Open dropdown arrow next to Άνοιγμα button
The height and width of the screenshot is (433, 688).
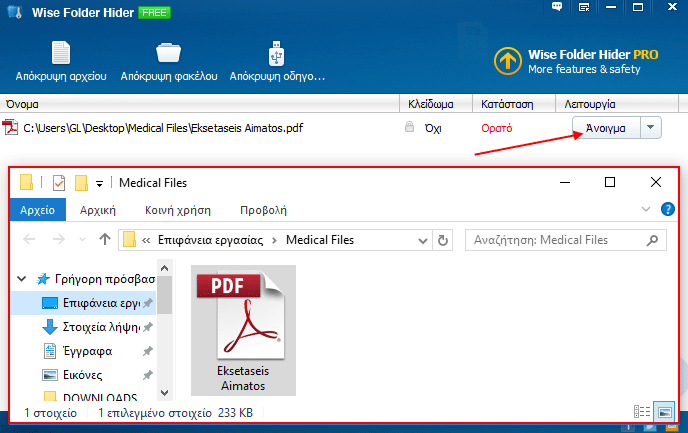pos(651,128)
